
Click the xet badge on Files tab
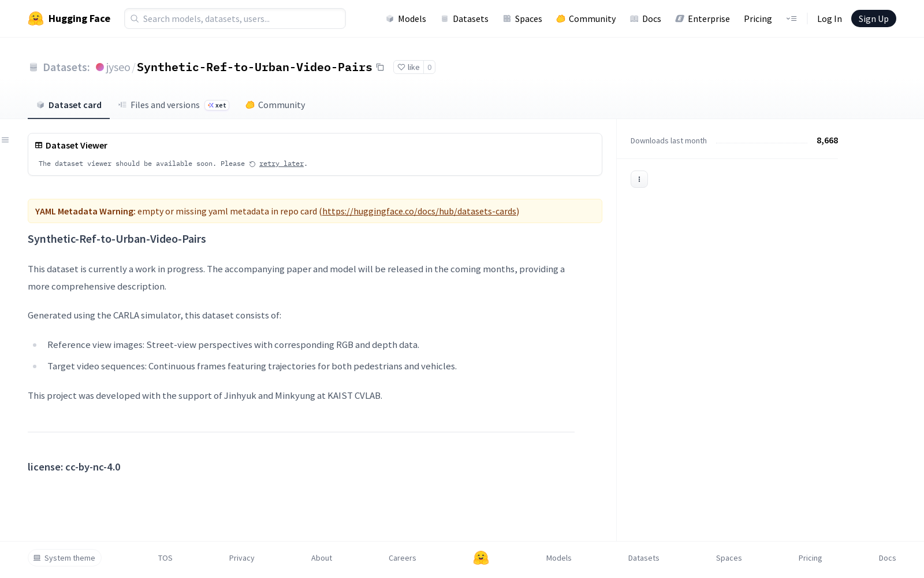coord(217,105)
